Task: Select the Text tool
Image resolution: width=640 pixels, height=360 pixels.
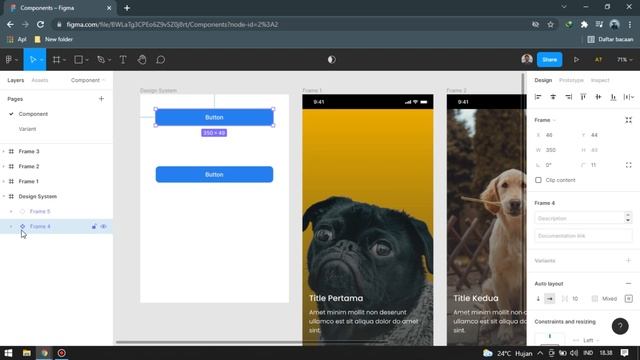Action: tap(123, 60)
